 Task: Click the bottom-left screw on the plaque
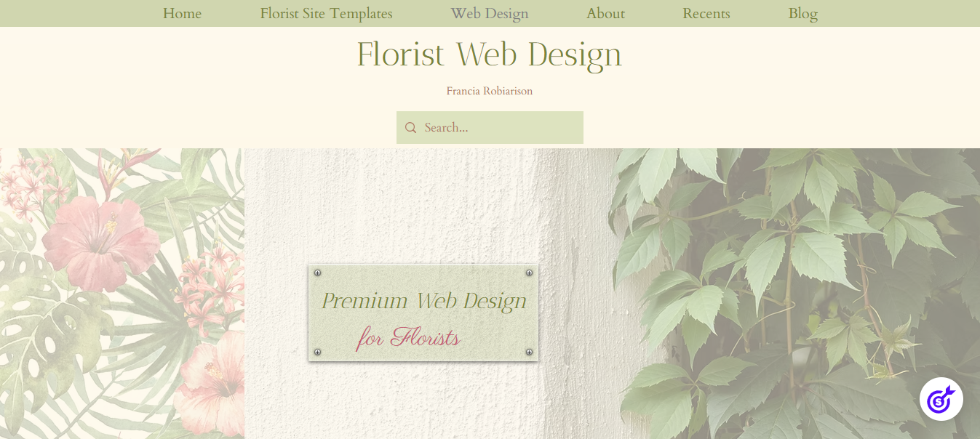click(317, 353)
